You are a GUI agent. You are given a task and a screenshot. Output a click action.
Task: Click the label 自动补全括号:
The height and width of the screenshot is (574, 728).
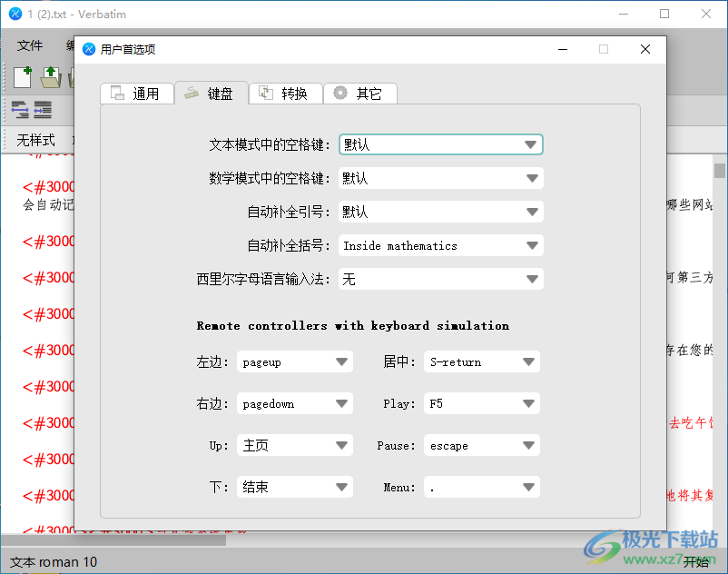point(289,245)
